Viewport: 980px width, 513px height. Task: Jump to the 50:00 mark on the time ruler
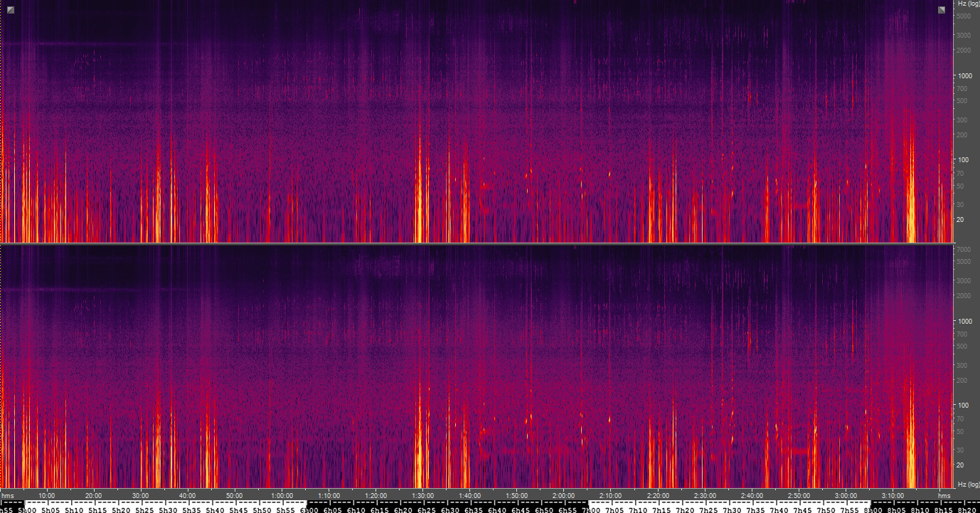pyautogui.click(x=235, y=496)
